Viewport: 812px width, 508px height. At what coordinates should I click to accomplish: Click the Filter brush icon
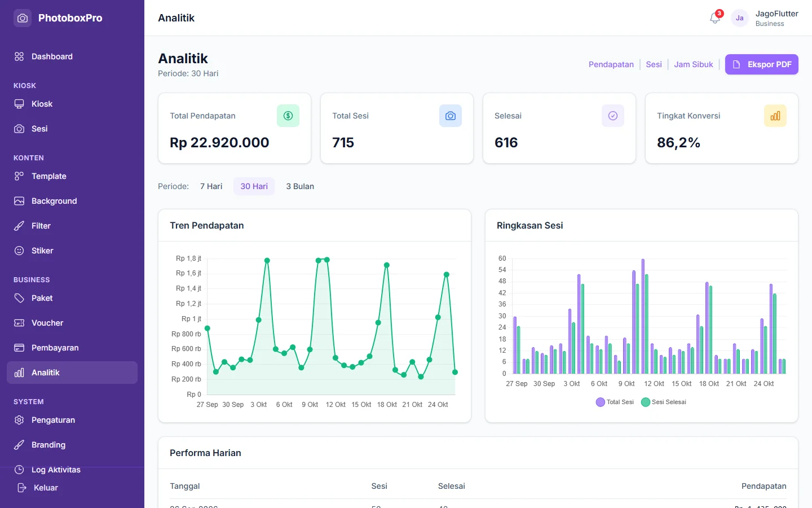[19, 226]
